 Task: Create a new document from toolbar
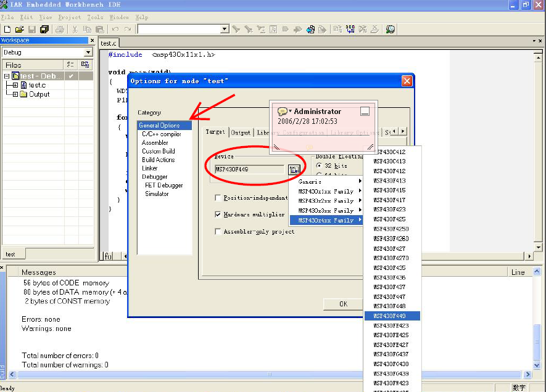pos(7,30)
